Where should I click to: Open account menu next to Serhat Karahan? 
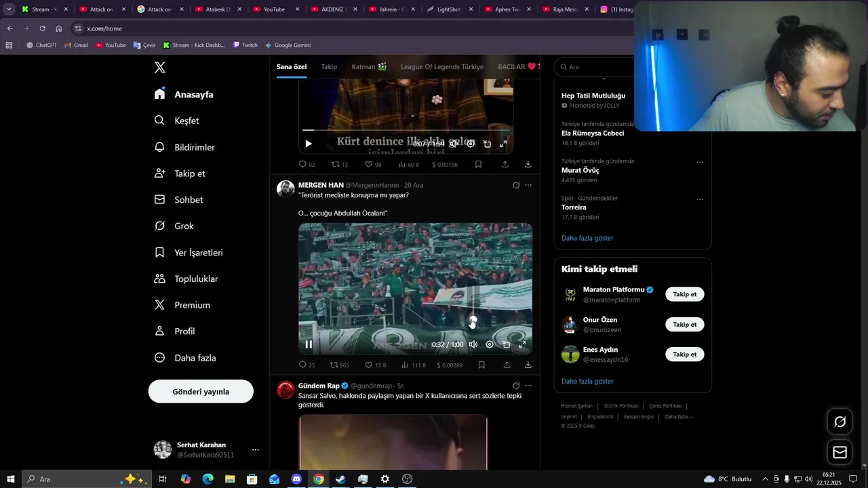click(256, 449)
